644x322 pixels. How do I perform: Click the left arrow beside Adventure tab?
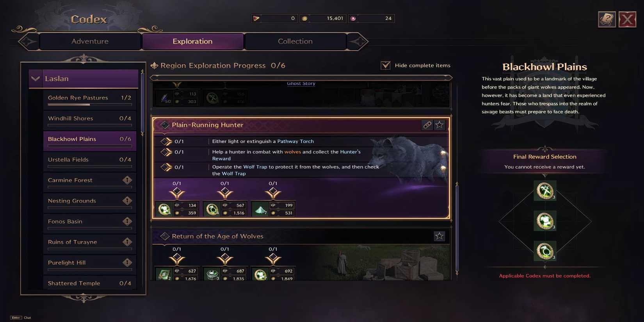point(28,41)
